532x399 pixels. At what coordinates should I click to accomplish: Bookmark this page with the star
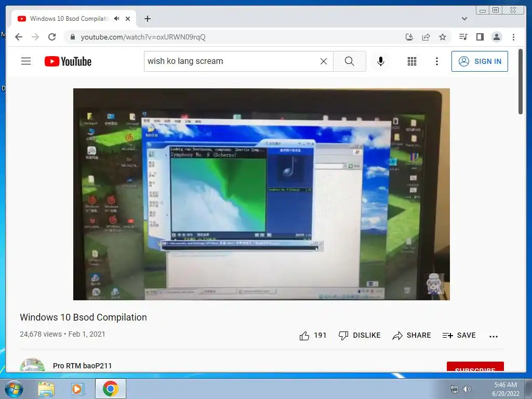[x=443, y=37]
